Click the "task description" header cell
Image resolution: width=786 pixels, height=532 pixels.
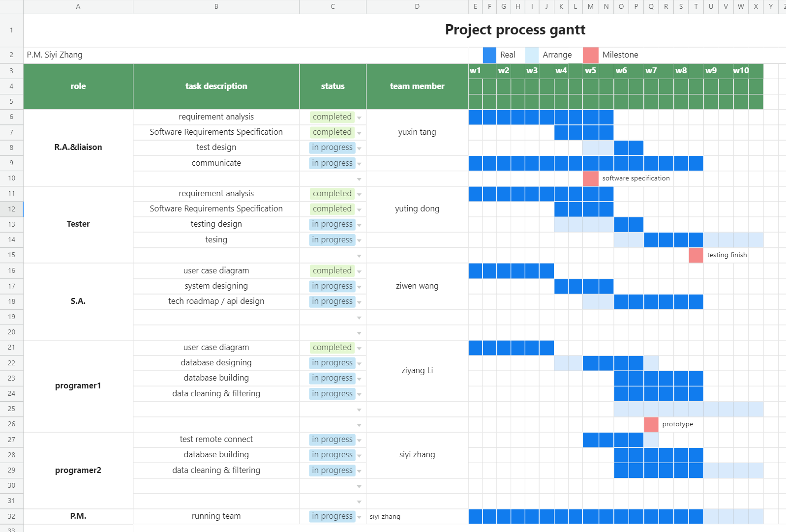click(216, 87)
